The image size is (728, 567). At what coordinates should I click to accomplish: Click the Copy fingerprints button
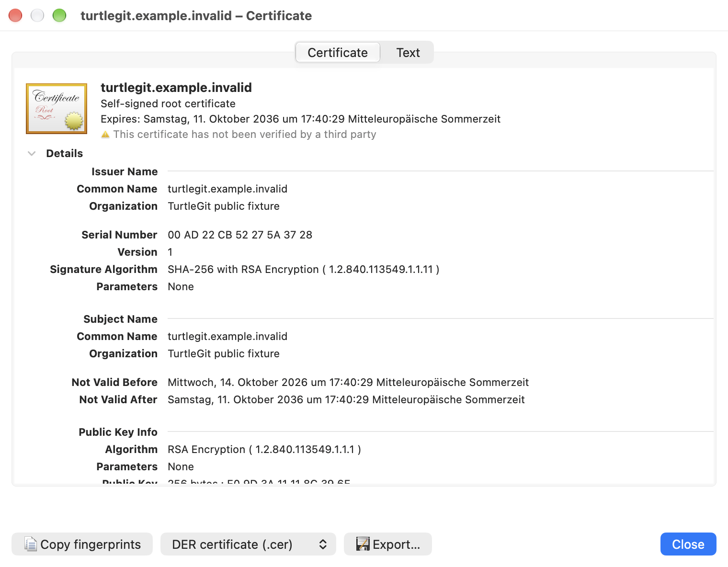82,544
